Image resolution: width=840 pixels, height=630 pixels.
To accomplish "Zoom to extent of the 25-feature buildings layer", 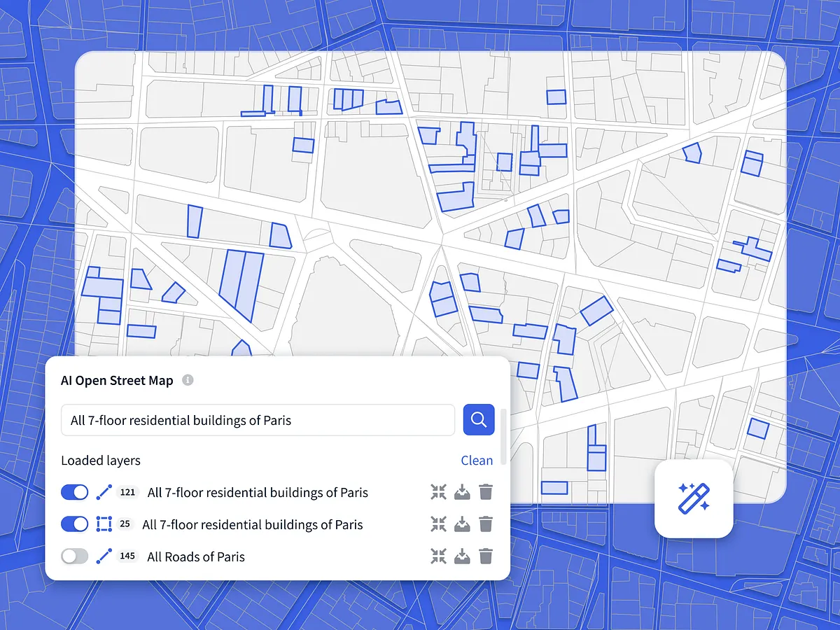I will click(x=439, y=524).
